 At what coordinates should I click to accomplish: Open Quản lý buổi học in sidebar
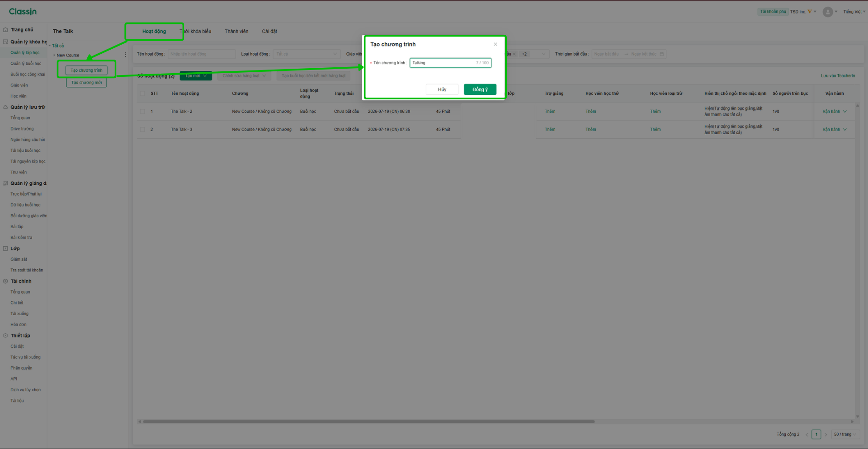tap(26, 64)
